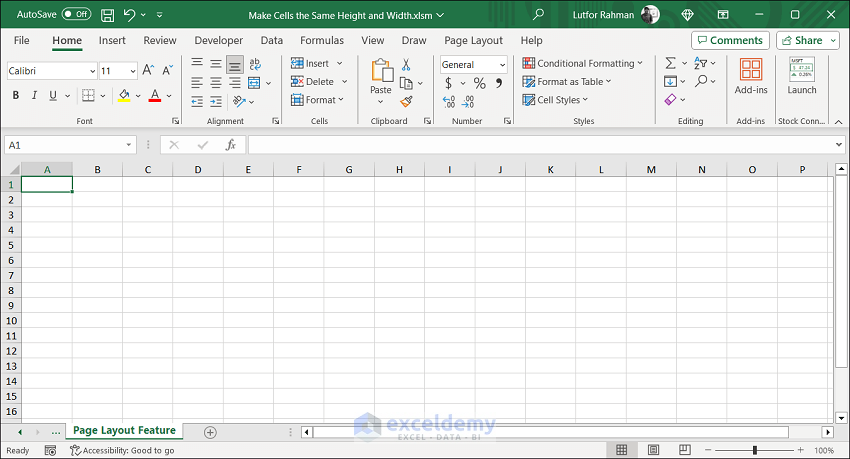Open the File menu tab
The width and height of the screenshot is (850, 459).
click(22, 40)
